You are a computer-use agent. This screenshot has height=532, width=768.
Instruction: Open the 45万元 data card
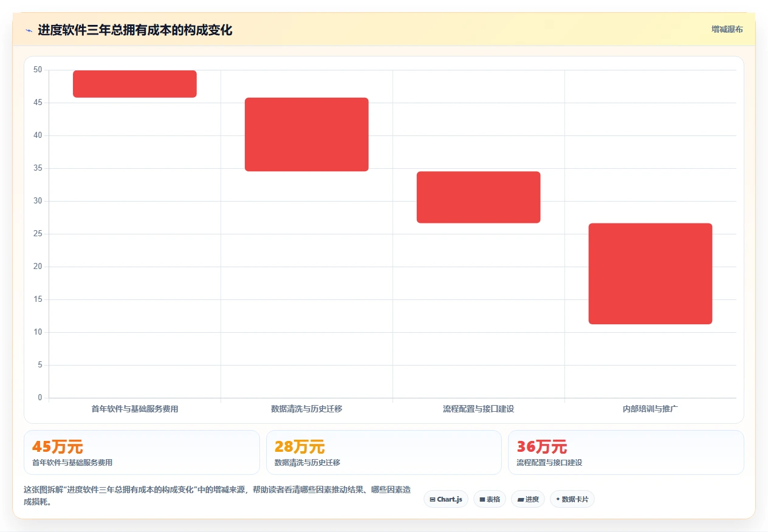142,452
